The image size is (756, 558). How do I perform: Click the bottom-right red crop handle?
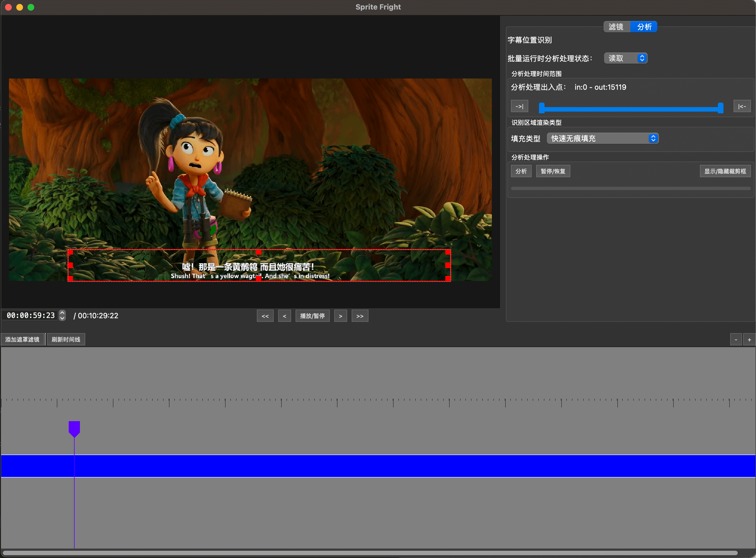coord(448,279)
